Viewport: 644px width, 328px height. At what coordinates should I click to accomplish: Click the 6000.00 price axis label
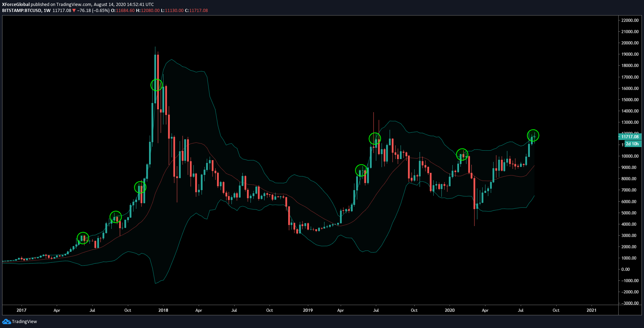point(629,201)
